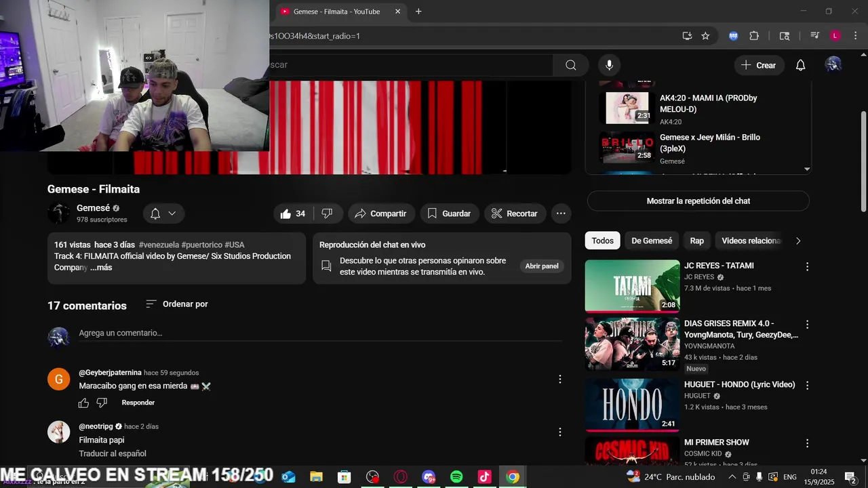Open more actions for the Filmaita video
This screenshot has width=868, height=488.
[x=561, y=213]
